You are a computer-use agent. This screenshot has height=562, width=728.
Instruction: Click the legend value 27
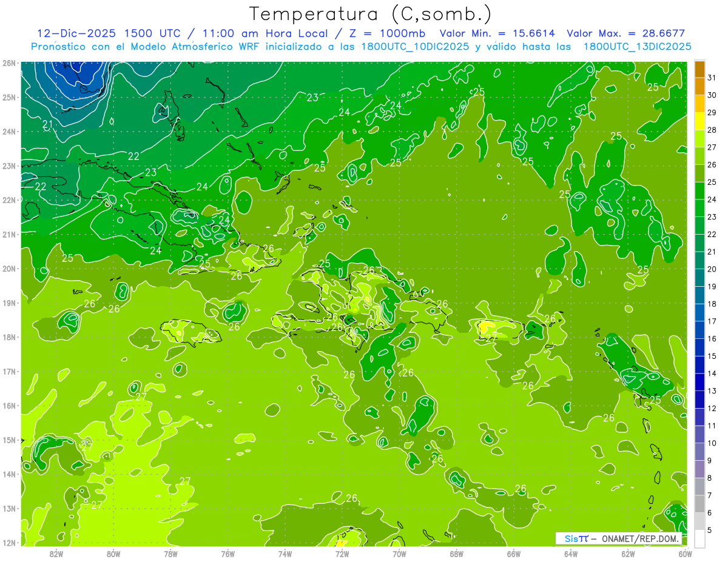[712, 147]
